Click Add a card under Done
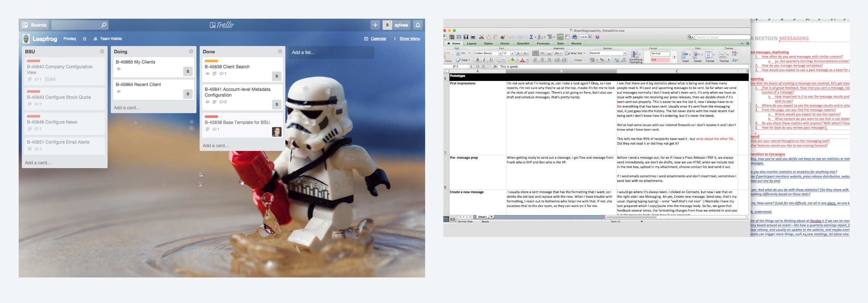The height and width of the screenshot is (303, 868). pyautogui.click(x=216, y=146)
